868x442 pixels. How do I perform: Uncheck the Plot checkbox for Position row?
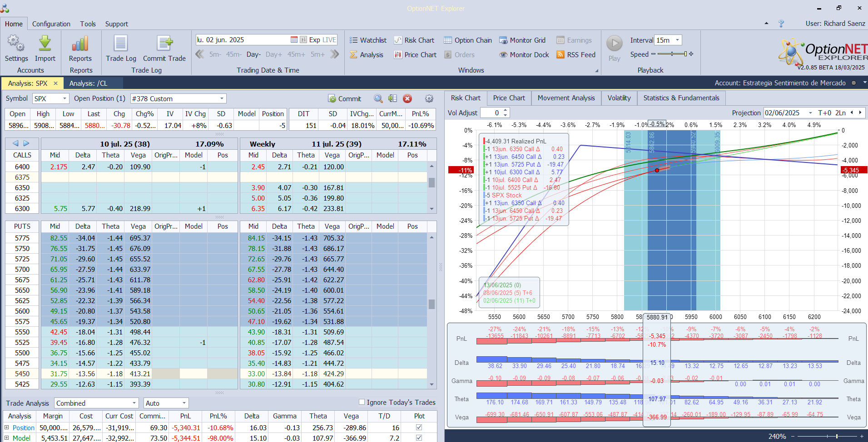point(419,427)
